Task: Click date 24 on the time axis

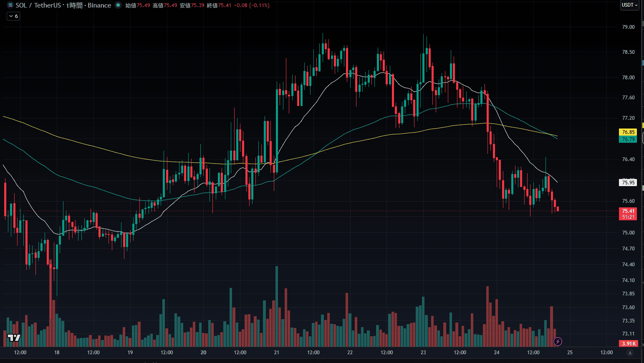Action: pyautogui.click(x=497, y=353)
